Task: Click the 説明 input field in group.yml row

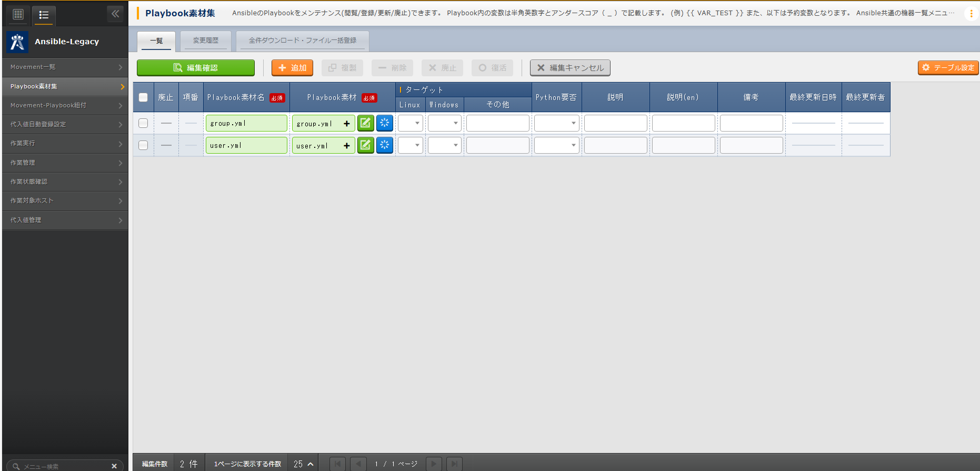Action: (x=615, y=123)
